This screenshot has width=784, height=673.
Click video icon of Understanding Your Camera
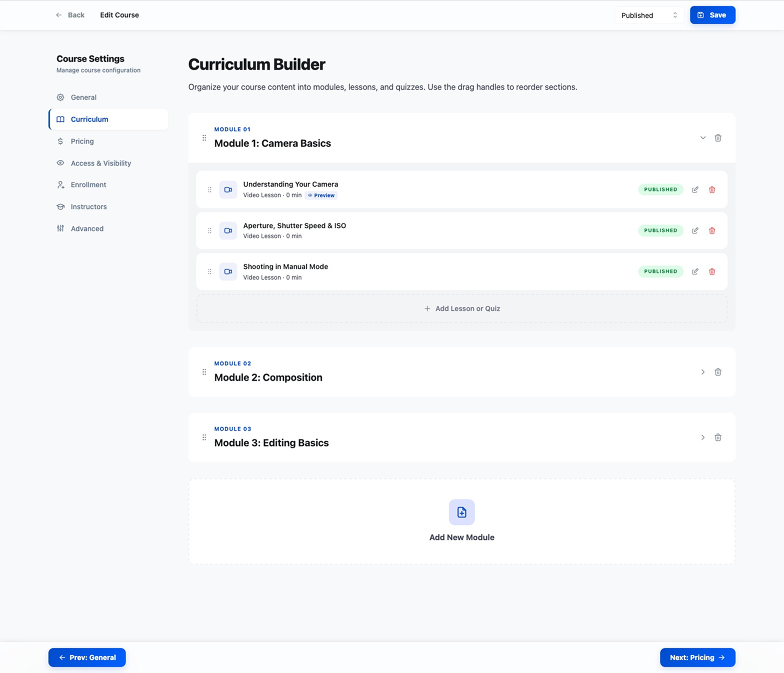point(228,190)
